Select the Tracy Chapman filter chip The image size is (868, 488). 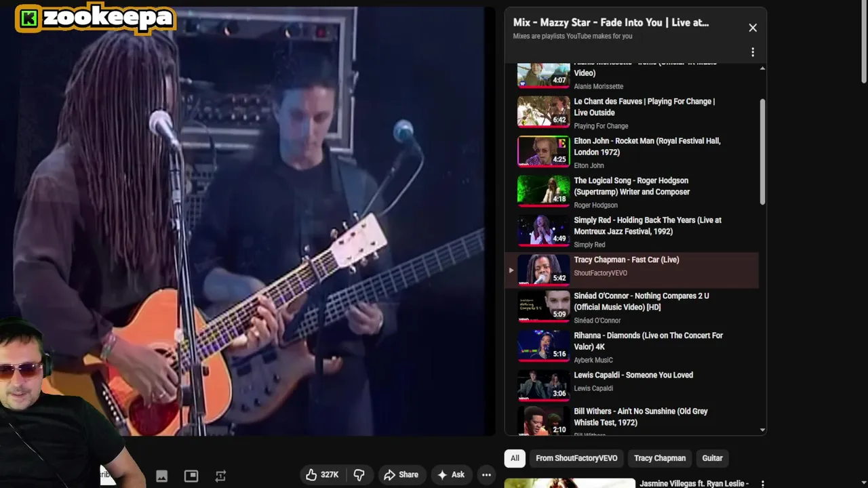tap(660, 458)
